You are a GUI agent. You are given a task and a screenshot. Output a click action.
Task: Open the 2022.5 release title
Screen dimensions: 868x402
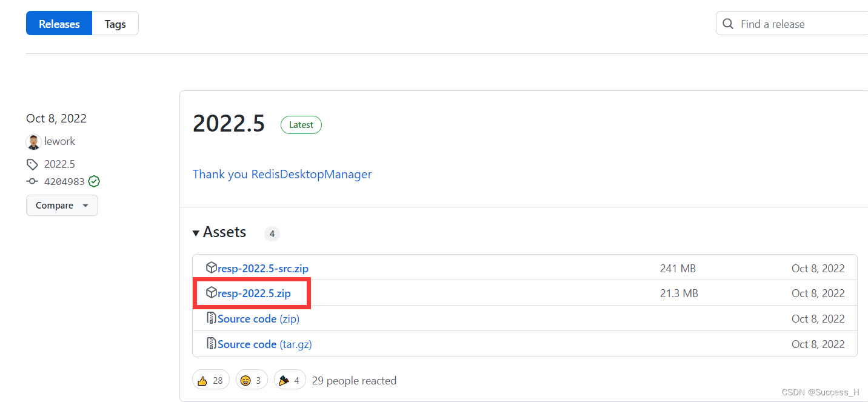tap(229, 124)
